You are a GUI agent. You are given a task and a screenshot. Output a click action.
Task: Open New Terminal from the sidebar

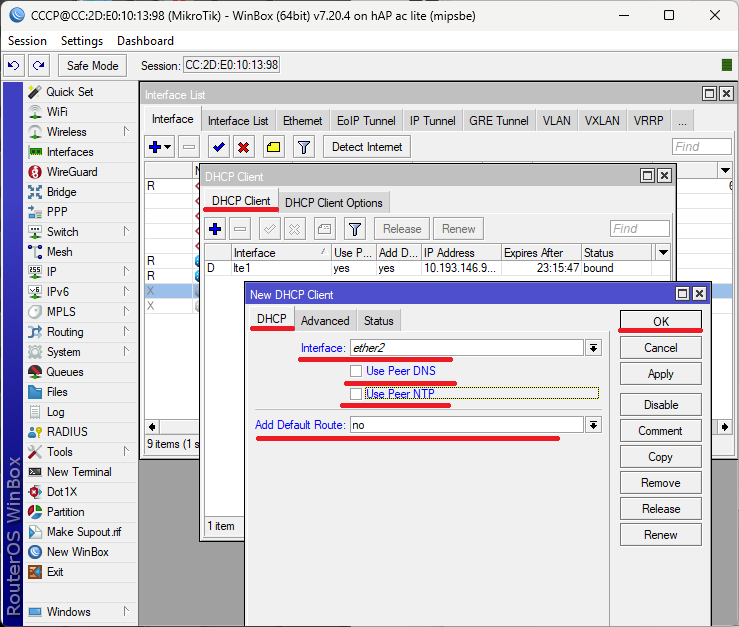(79, 472)
